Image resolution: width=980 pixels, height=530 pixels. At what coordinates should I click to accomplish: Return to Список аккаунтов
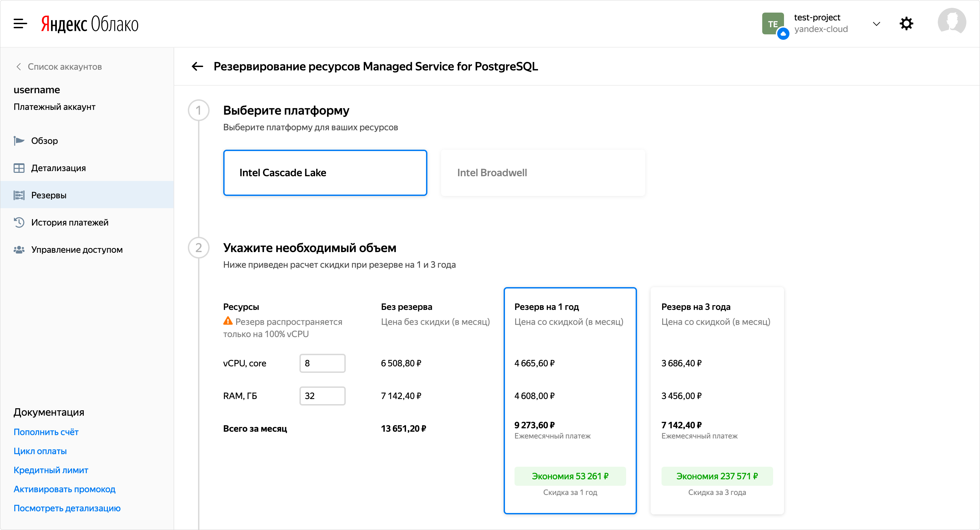65,67
